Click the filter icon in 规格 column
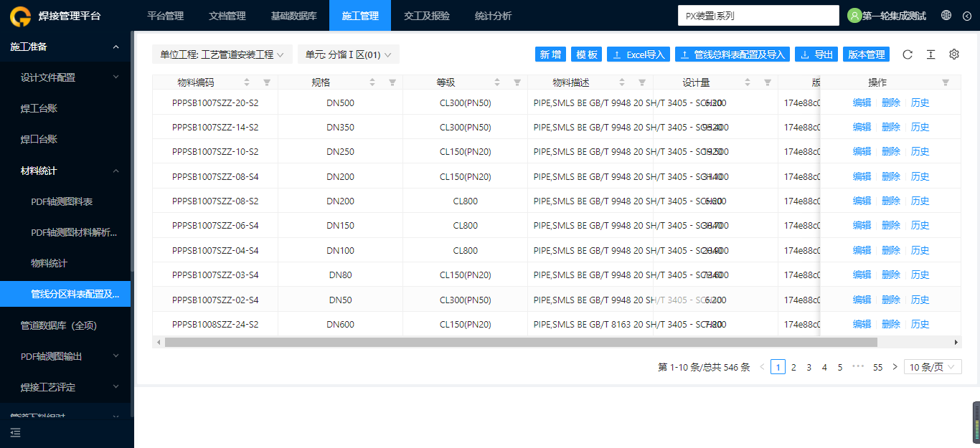The image size is (980, 448). 392,82
